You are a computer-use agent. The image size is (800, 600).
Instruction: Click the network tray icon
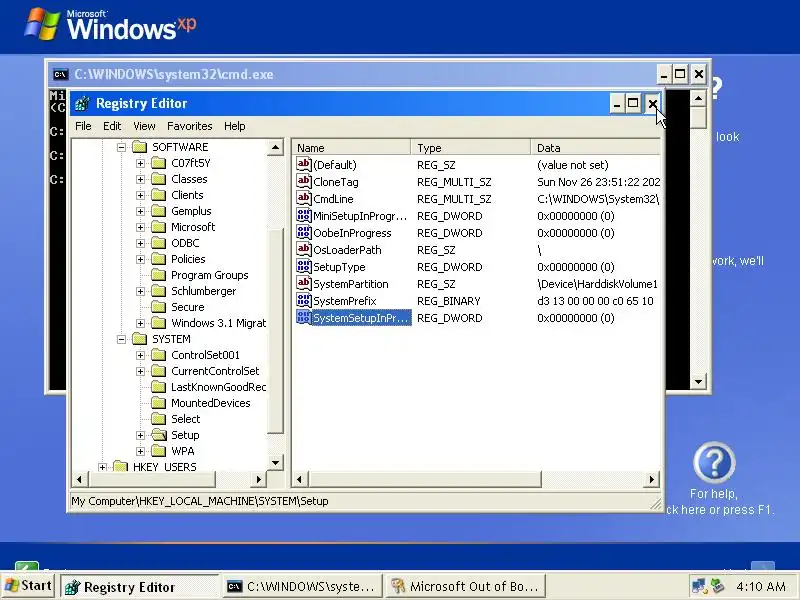[698, 586]
